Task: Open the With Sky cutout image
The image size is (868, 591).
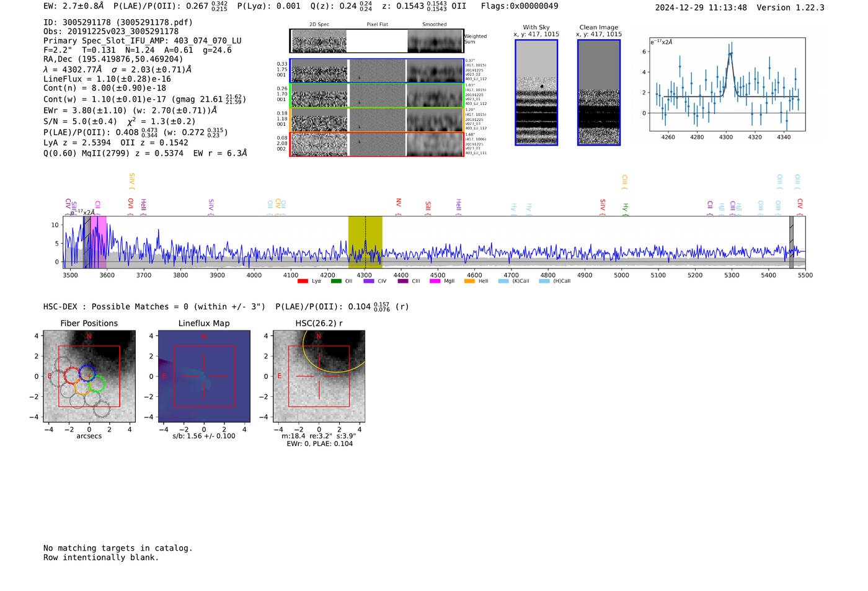Action: [536, 92]
